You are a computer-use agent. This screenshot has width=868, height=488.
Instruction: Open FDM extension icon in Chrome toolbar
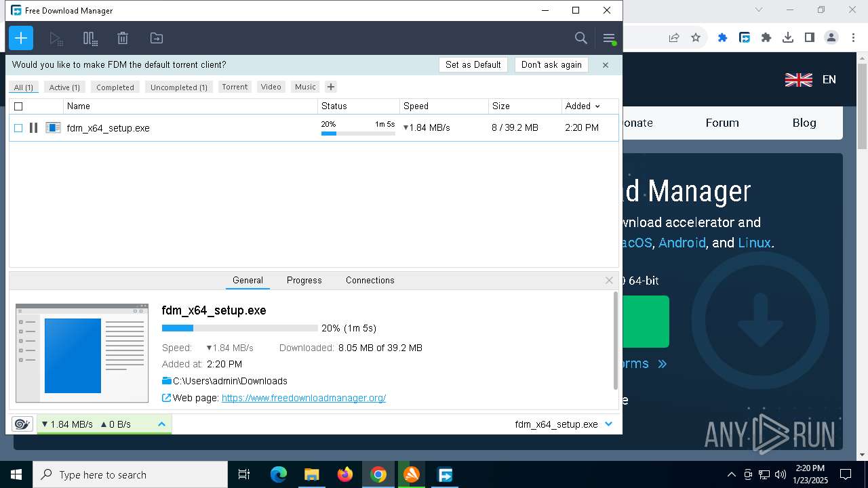tap(745, 38)
